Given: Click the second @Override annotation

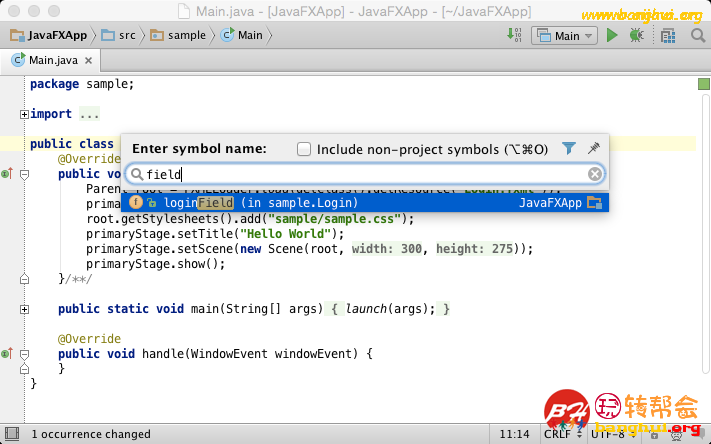Looking at the screenshot, I should tap(89, 339).
